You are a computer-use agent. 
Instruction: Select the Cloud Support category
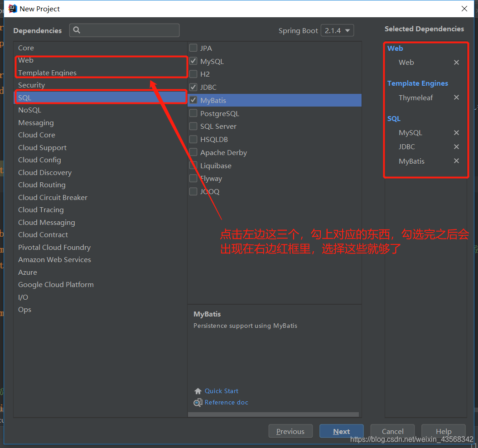pos(100,147)
